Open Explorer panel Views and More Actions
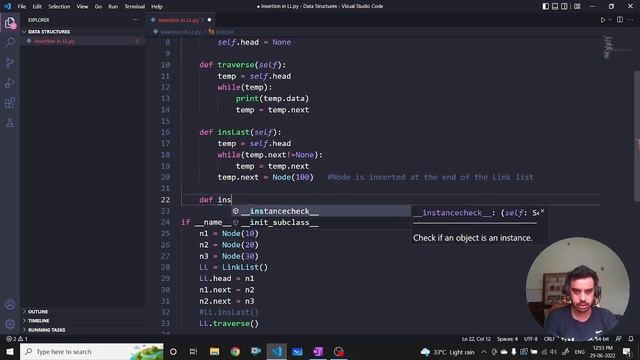 tap(136, 20)
